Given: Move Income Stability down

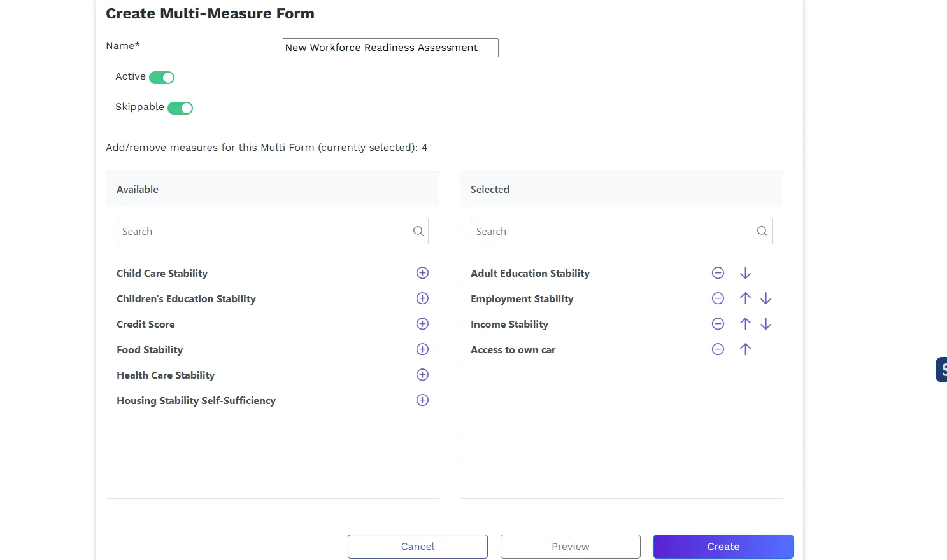Looking at the screenshot, I should coord(765,324).
